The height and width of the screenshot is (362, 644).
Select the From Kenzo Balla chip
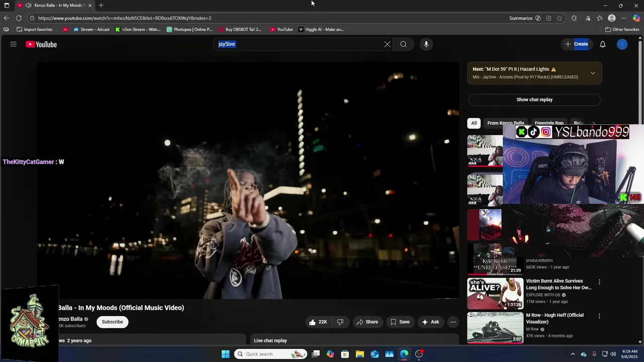point(506,123)
